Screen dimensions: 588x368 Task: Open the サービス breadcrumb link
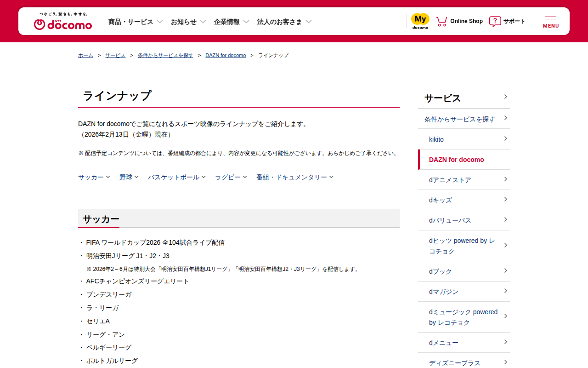coord(115,55)
